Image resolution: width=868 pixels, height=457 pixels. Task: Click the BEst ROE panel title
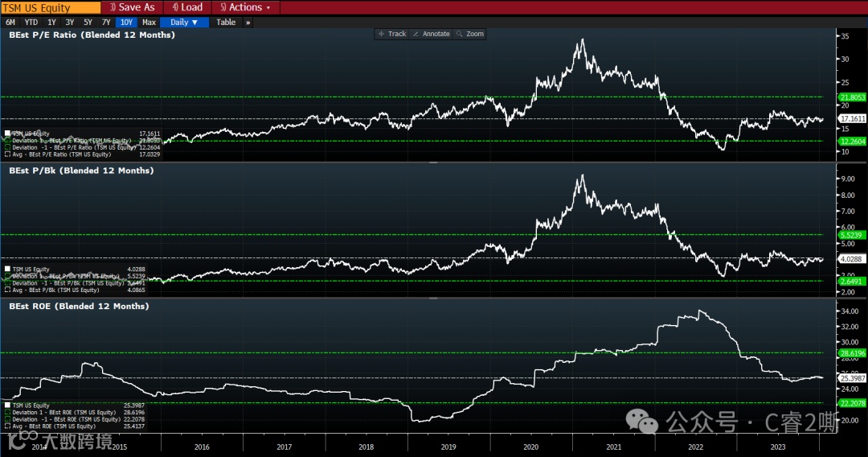(x=79, y=307)
